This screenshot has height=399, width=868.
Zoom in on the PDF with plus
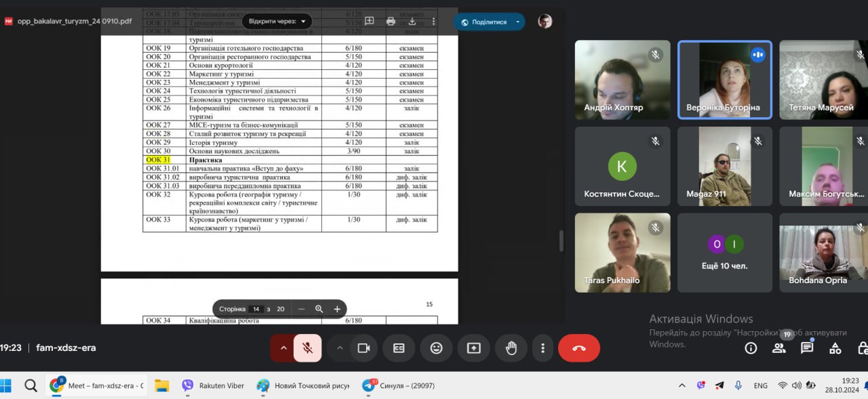pos(337,309)
